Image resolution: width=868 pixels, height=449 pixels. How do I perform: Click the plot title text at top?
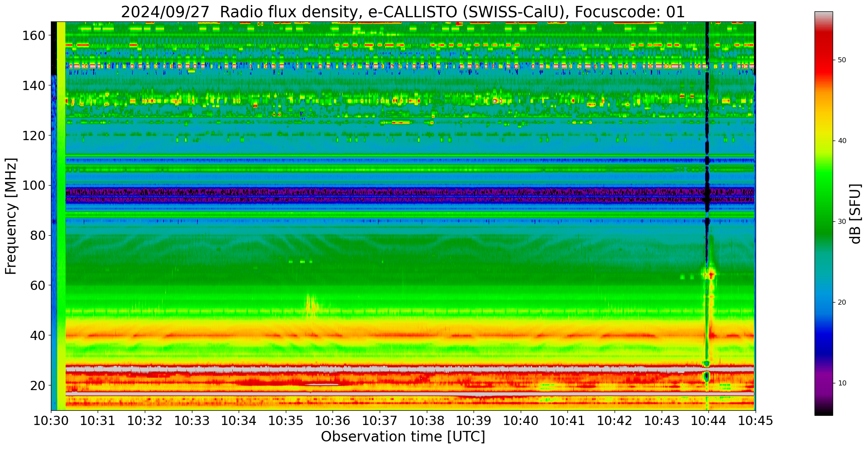(403, 12)
